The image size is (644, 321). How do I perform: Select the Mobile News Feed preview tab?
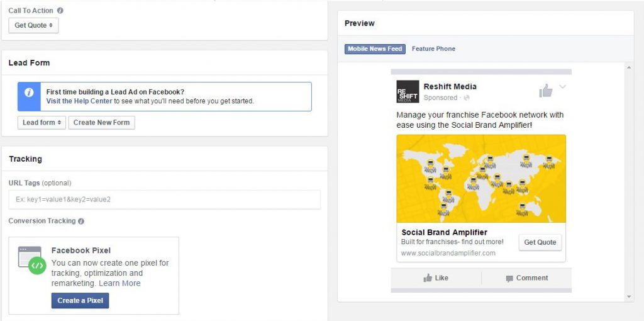[375, 49]
